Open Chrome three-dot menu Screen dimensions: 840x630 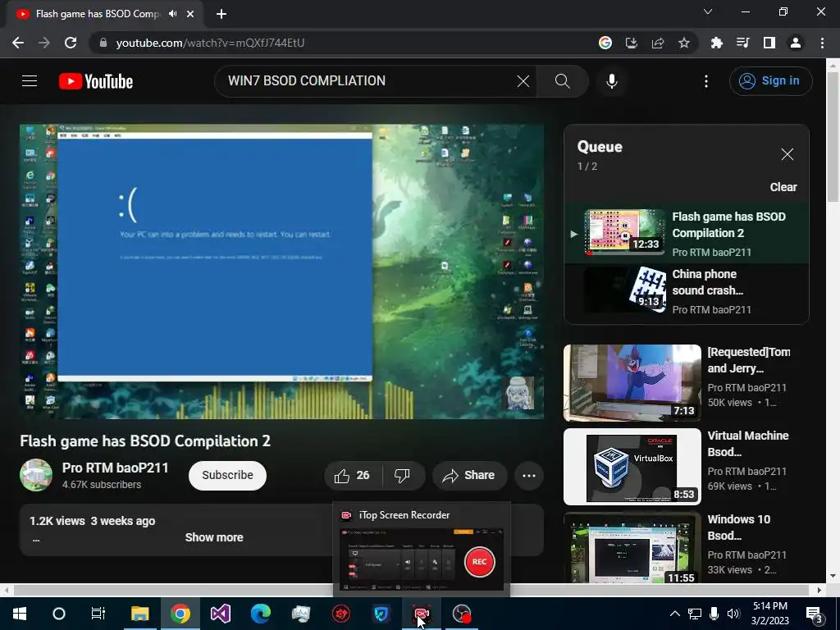pyautogui.click(x=822, y=43)
